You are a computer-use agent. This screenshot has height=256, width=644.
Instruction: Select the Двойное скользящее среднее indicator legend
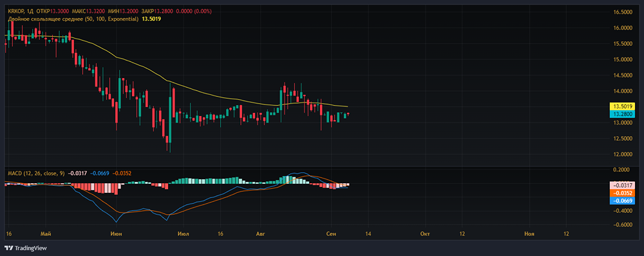coord(73,19)
